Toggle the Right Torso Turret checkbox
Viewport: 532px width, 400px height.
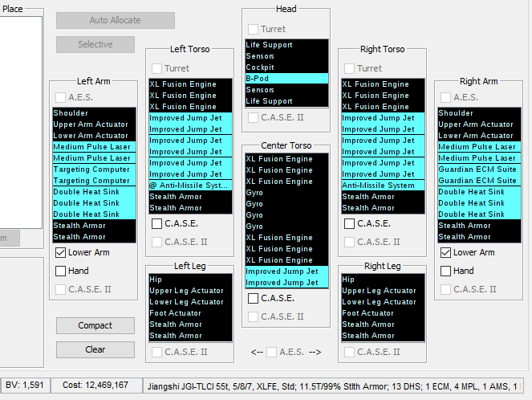point(349,68)
